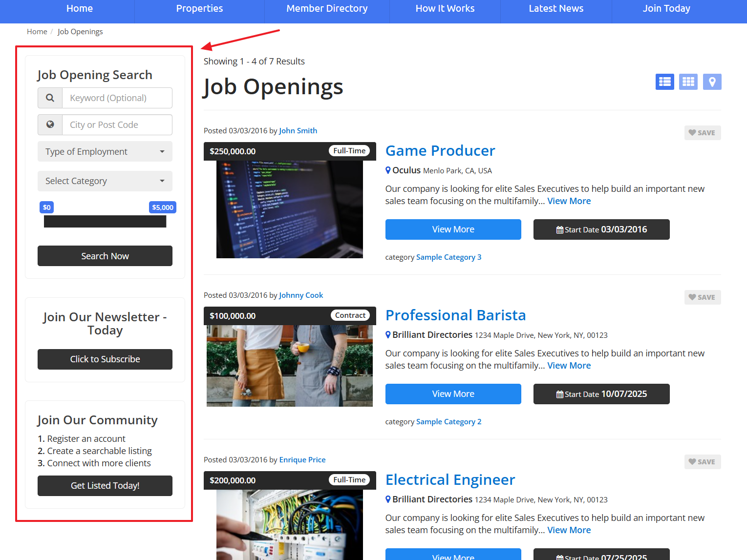This screenshot has width=747, height=560.
Task: Open Sample Category 2 link
Action: click(448, 422)
